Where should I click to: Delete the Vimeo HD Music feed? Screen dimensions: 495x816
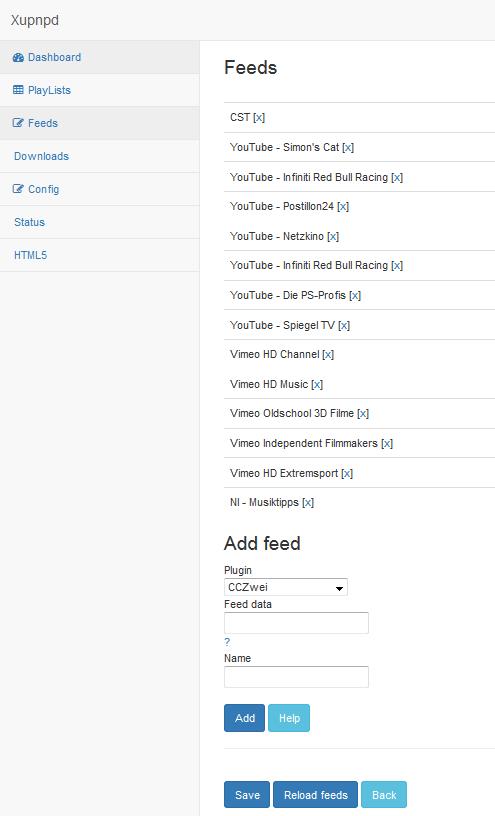(317, 385)
